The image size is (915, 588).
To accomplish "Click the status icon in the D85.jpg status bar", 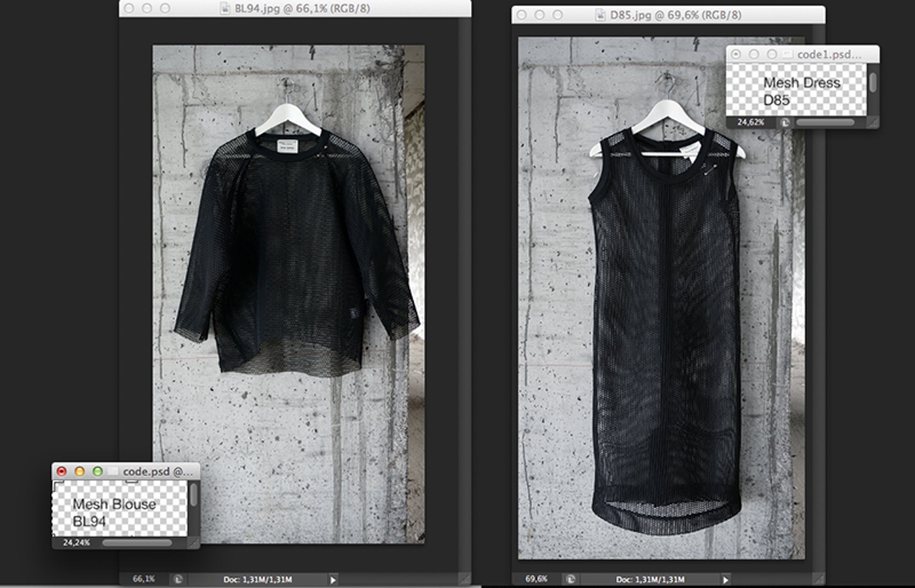I will point(571,579).
